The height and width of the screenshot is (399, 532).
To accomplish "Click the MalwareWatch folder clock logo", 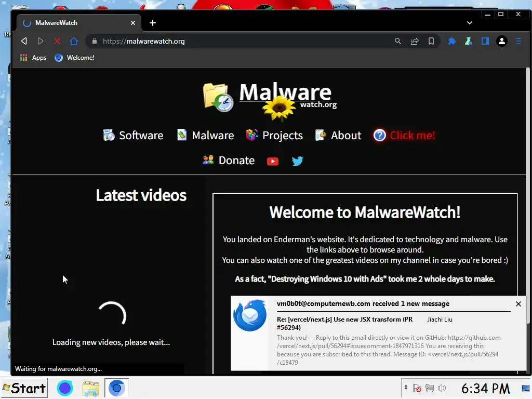I will coord(218,97).
